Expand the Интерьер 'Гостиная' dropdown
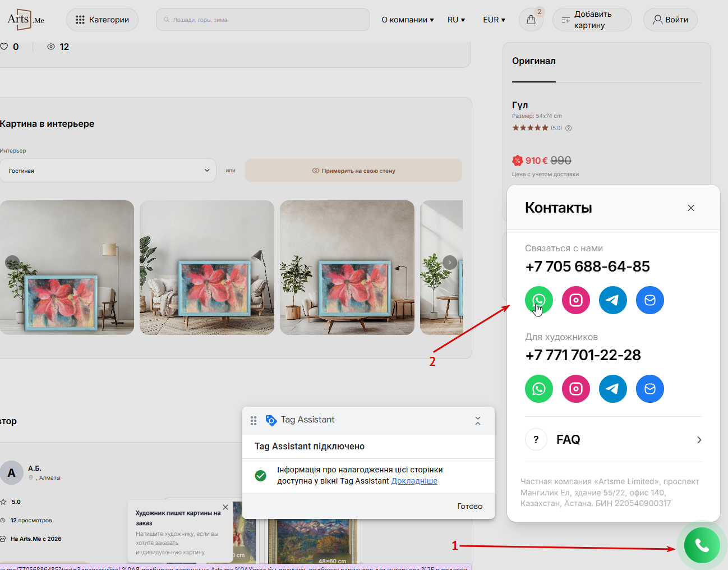Screen dimensions: 728x570 click(x=108, y=171)
